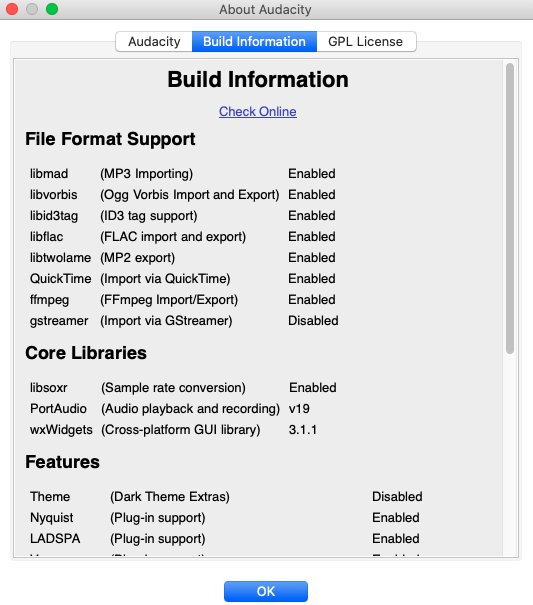The height and width of the screenshot is (605, 533).
Task: Click the wxWidgets 3.1.1 version text
Action: 303,430
